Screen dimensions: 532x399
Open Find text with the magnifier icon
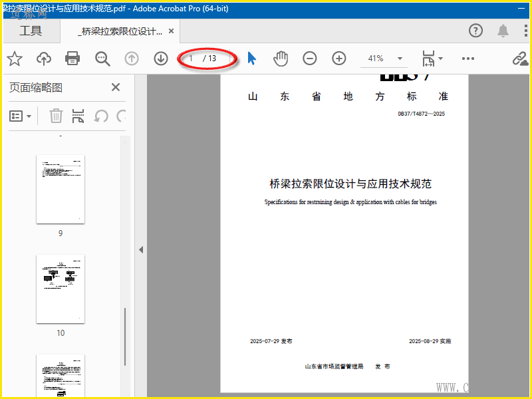click(x=102, y=59)
